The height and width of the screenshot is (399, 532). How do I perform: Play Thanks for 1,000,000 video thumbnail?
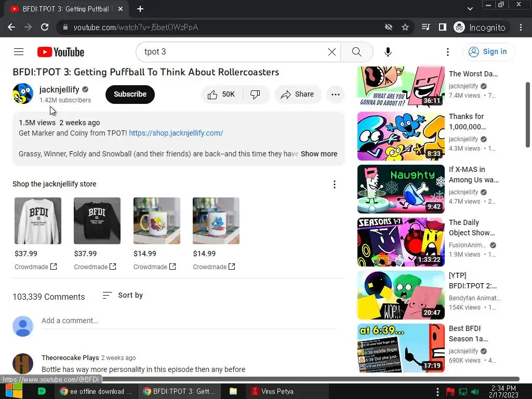pos(401,136)
